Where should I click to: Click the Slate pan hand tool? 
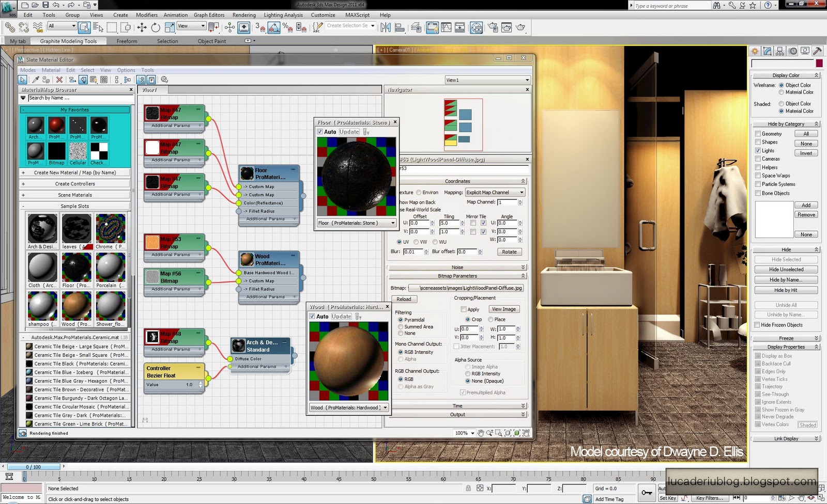481,433
